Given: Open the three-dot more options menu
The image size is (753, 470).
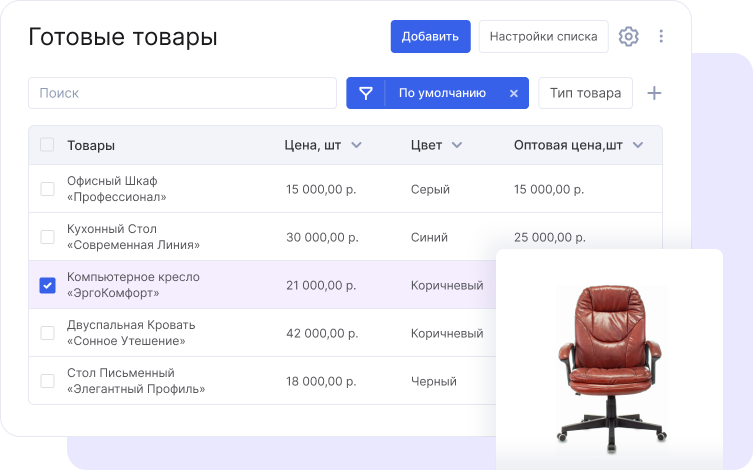Looking at the screenshot, I should 661,36.
